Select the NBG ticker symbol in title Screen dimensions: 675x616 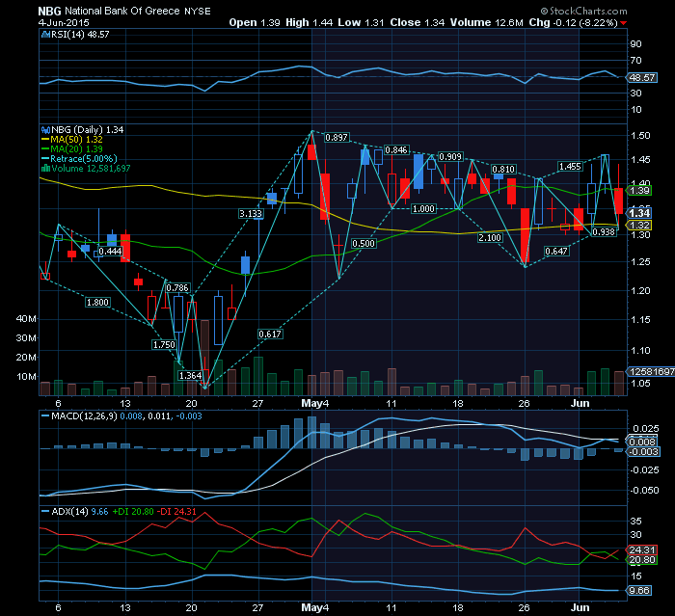click(x=49, y=11)
